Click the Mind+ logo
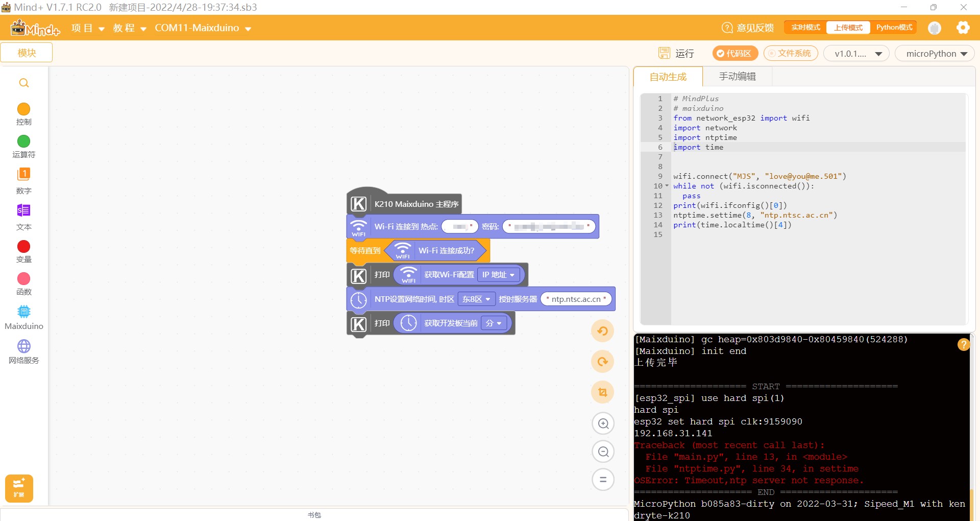This screenshot has height=521, width=980. (x=35, y=28)
